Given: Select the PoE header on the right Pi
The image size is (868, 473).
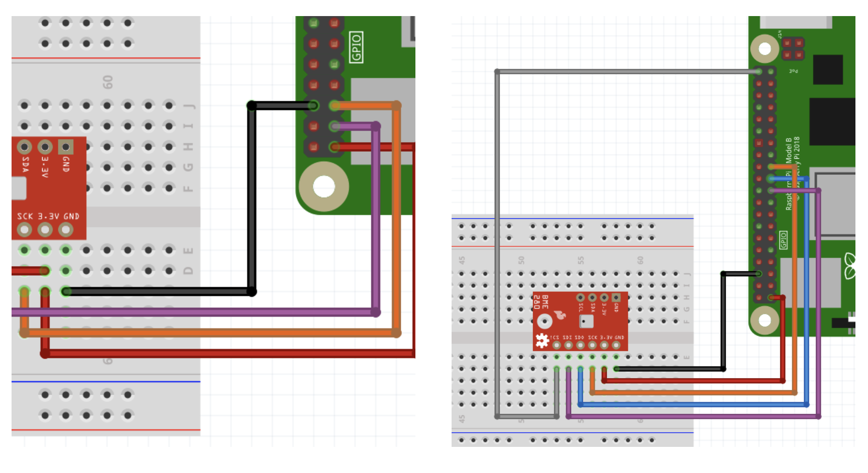Looking at the screenshot, I should coord(794,49).
